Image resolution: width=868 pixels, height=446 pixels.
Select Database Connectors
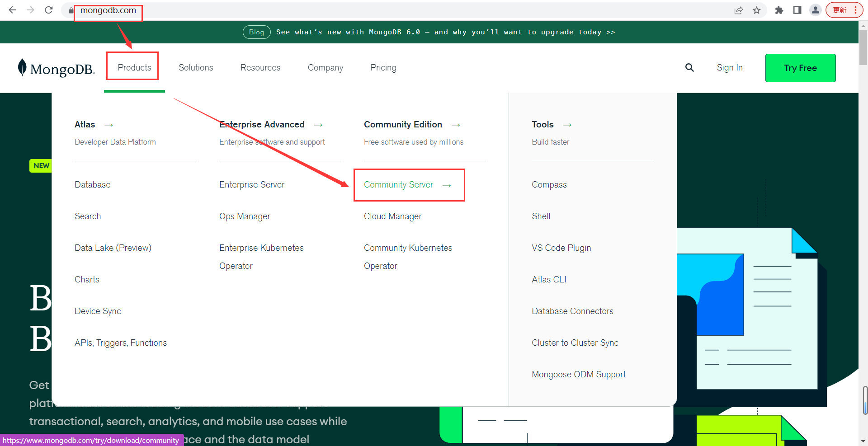[x=572, y=311]
